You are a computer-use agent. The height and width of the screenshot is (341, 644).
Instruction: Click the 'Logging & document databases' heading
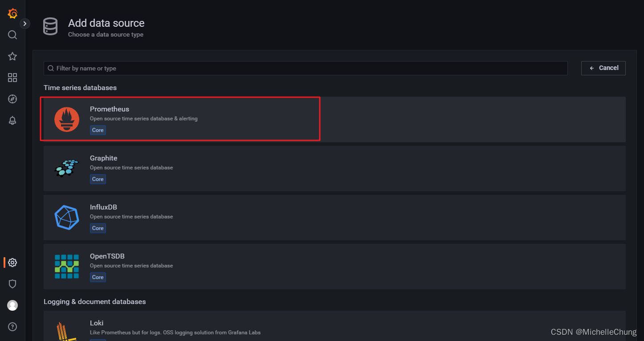coord(95,302)
